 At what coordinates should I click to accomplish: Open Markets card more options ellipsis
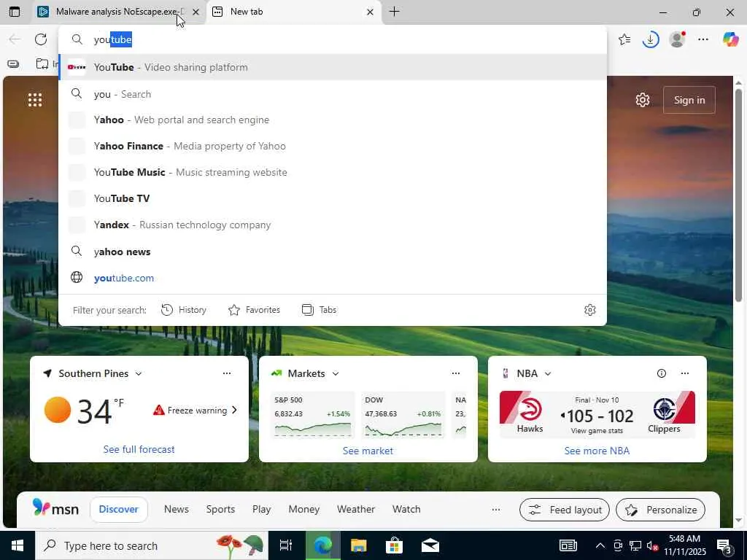(x=456, y=373)
